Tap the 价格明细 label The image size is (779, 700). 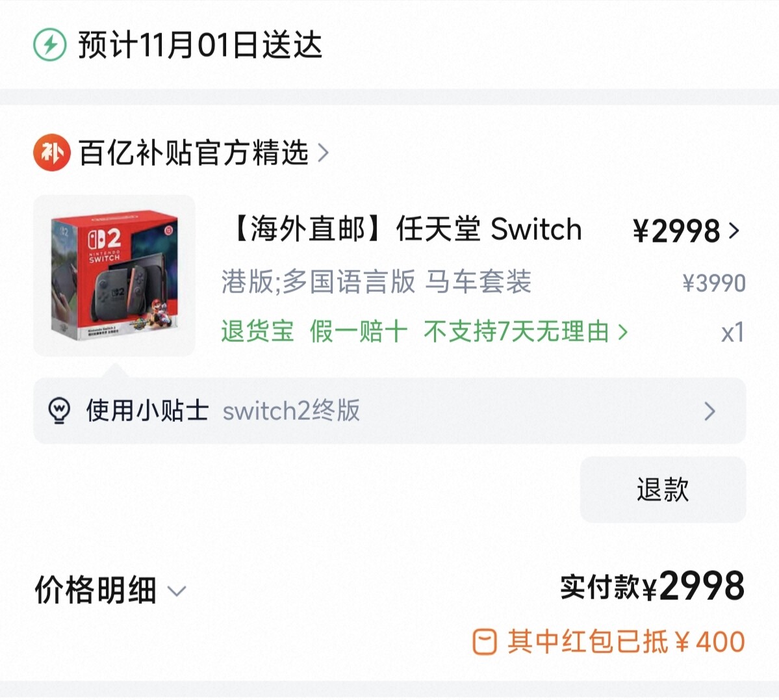click(x=96, y=590)
